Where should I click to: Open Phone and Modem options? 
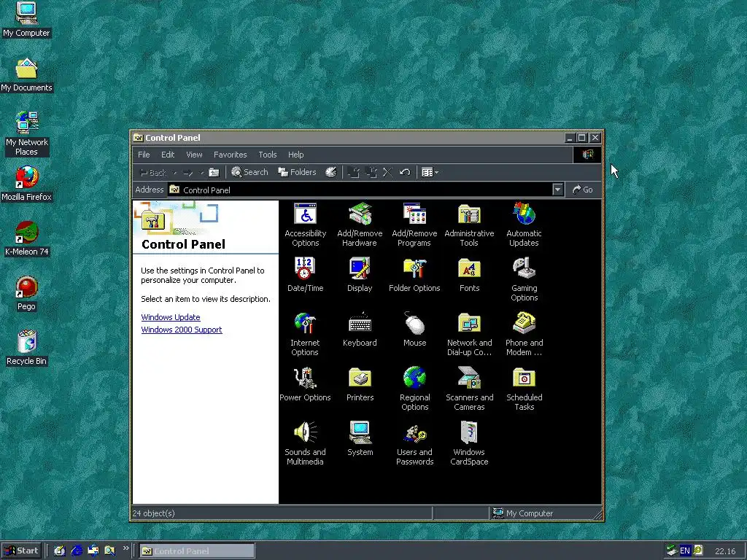[524, 334]
